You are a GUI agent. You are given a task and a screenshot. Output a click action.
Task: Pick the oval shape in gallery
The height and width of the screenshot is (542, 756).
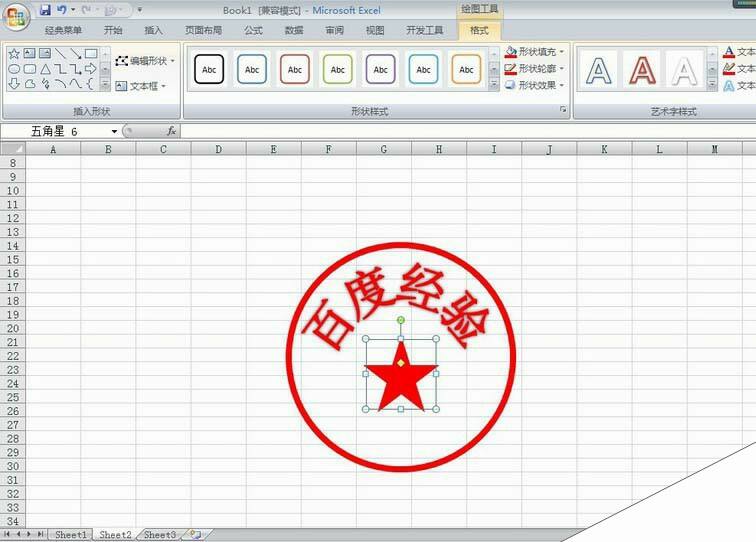tap(14, 69)
